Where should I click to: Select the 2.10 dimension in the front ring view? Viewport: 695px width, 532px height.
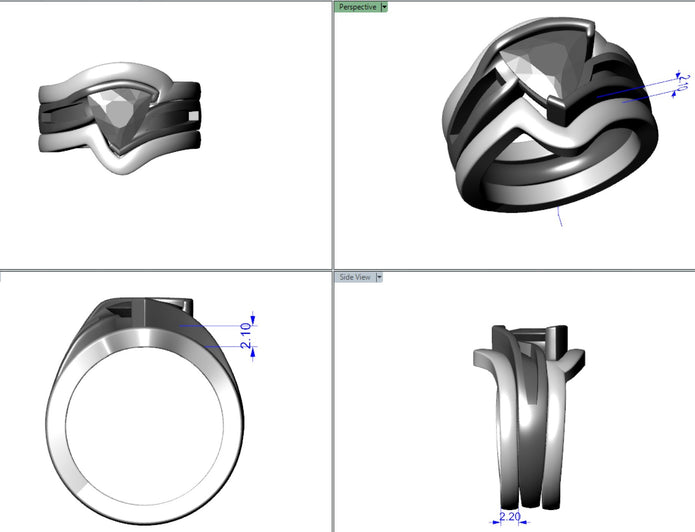pyautogui.click(x=246, y=336)
